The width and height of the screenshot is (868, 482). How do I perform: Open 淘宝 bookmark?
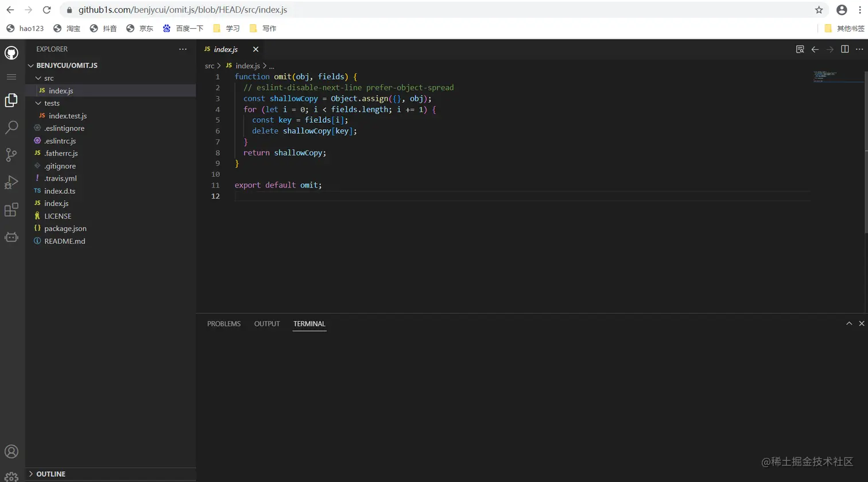(67, 28)
